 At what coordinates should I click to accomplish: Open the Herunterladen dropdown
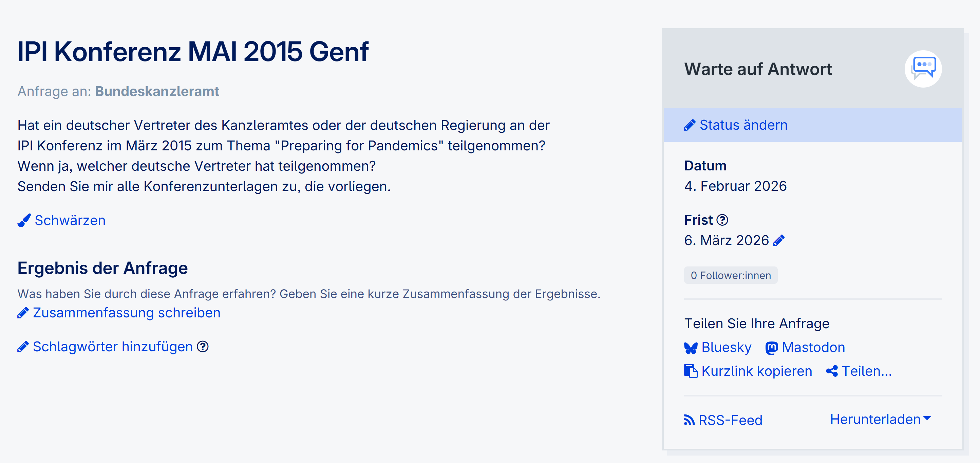[875, 419]
